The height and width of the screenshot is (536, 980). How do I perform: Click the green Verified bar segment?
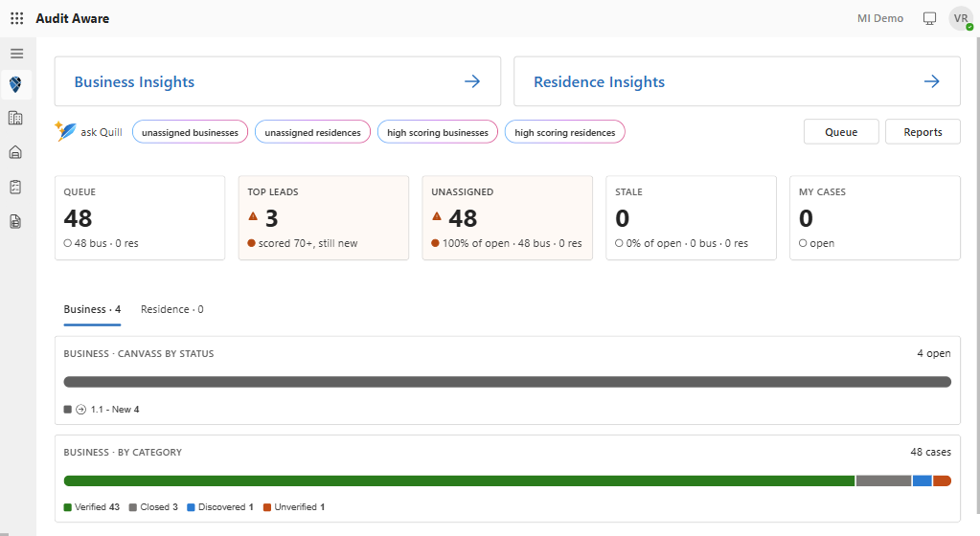pyautogui.click(x=460, y=480)
